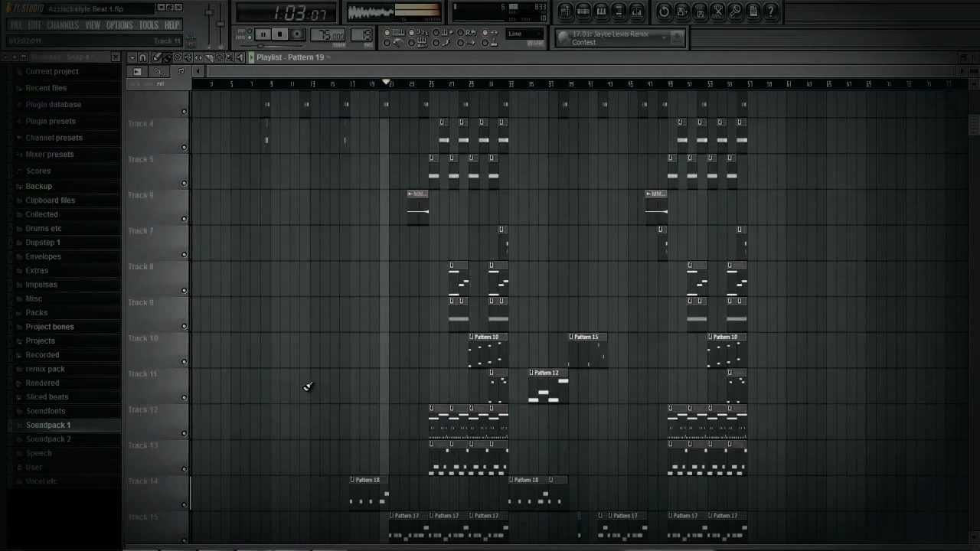Mute Track 12 with its round switch
The width and height of the screenshot is (980, 551).
pos(184,434)
